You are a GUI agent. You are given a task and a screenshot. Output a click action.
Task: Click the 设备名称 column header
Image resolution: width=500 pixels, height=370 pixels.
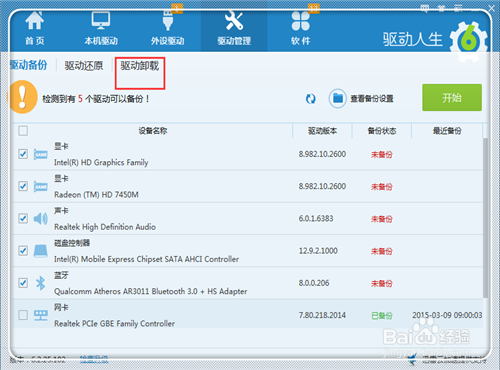[153, 131]
